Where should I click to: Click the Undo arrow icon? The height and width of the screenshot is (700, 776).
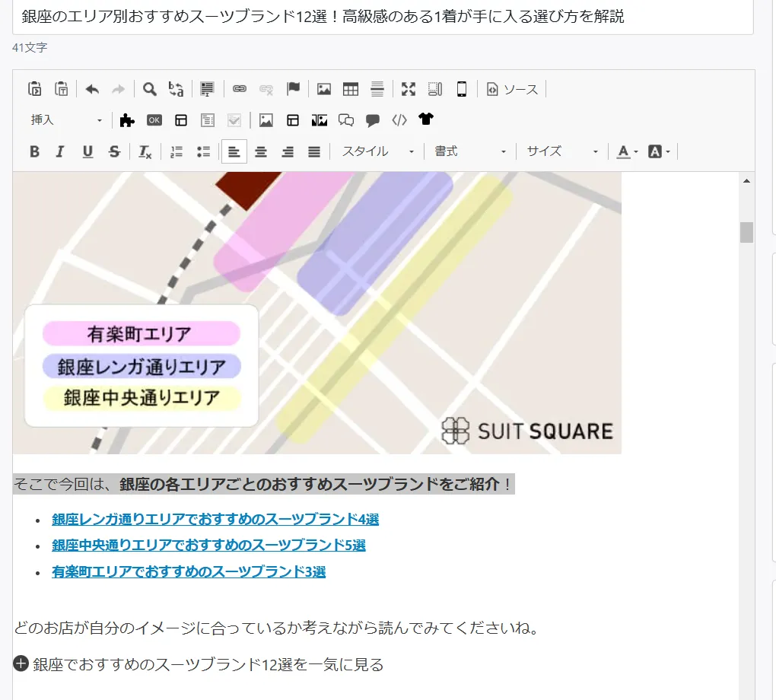[x=92, y=89]
